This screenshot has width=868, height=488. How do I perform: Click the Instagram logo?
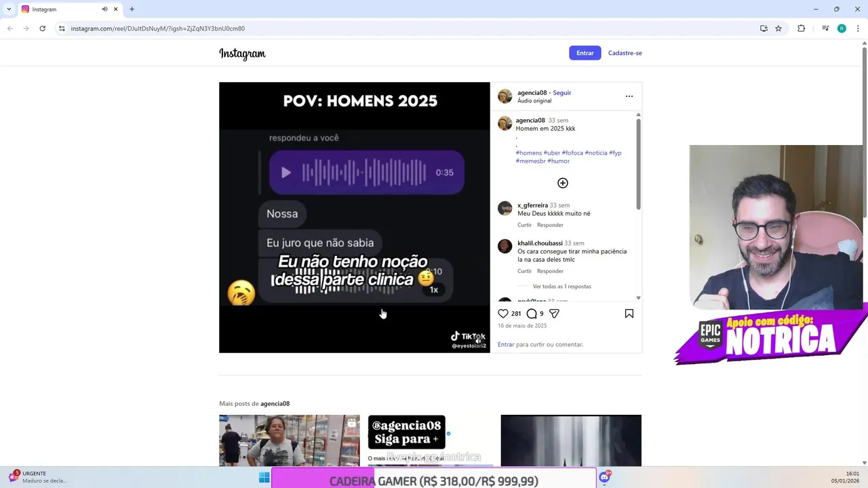(242, 54)
